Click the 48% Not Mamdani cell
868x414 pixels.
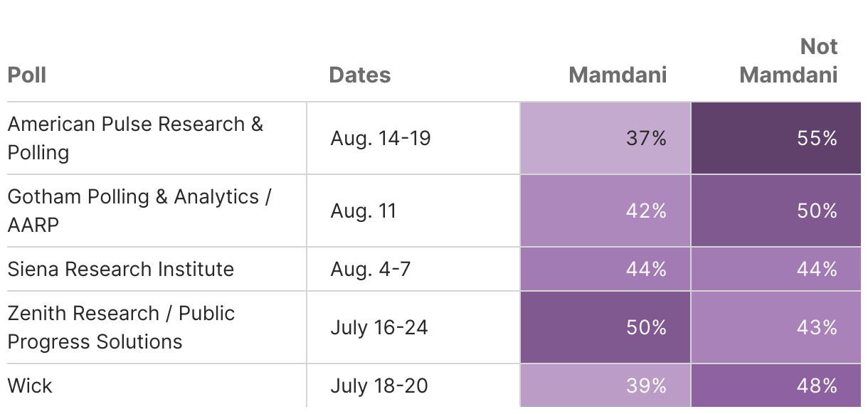pyautogui.click(x=776, y=386)
